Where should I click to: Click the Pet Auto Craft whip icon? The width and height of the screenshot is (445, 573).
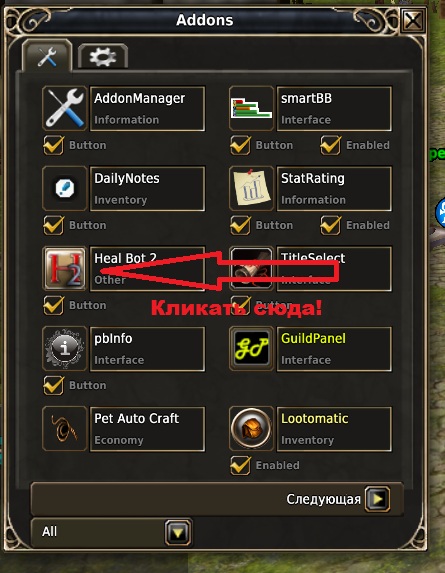pyautogui.click(x=65, y=429)
